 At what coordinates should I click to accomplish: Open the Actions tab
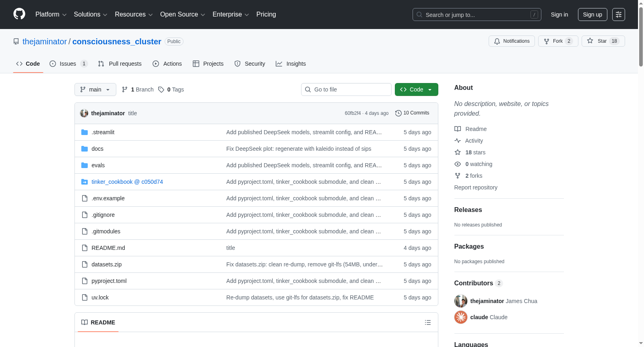(167, 64)
